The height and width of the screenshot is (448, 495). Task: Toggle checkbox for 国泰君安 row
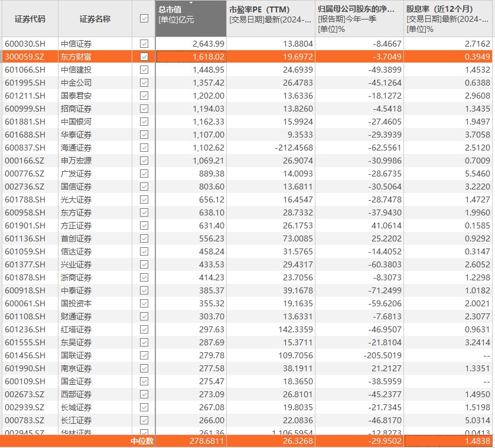click(x=144, y=96)
